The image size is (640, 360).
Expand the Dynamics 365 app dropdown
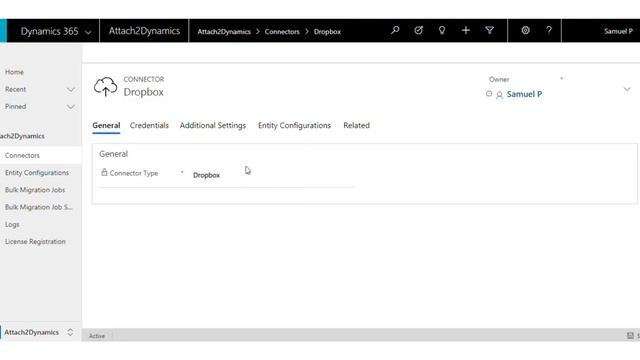(x=88, y=32)
